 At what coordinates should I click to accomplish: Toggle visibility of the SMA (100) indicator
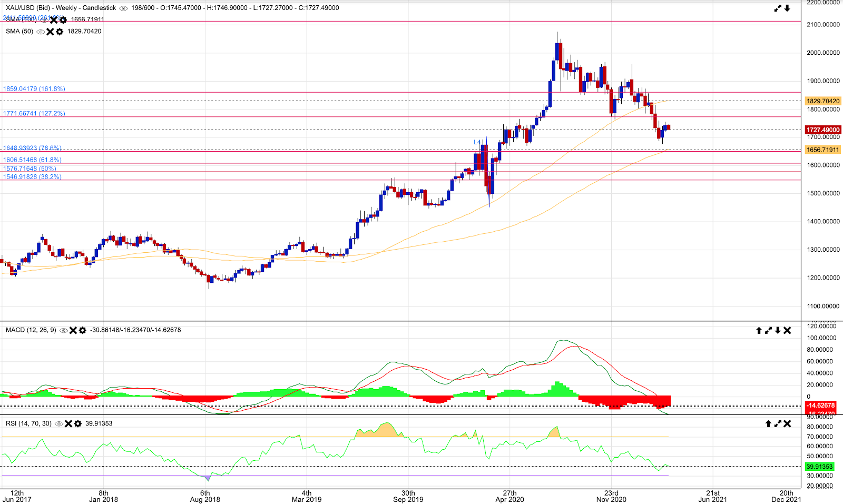click(44, 20)
